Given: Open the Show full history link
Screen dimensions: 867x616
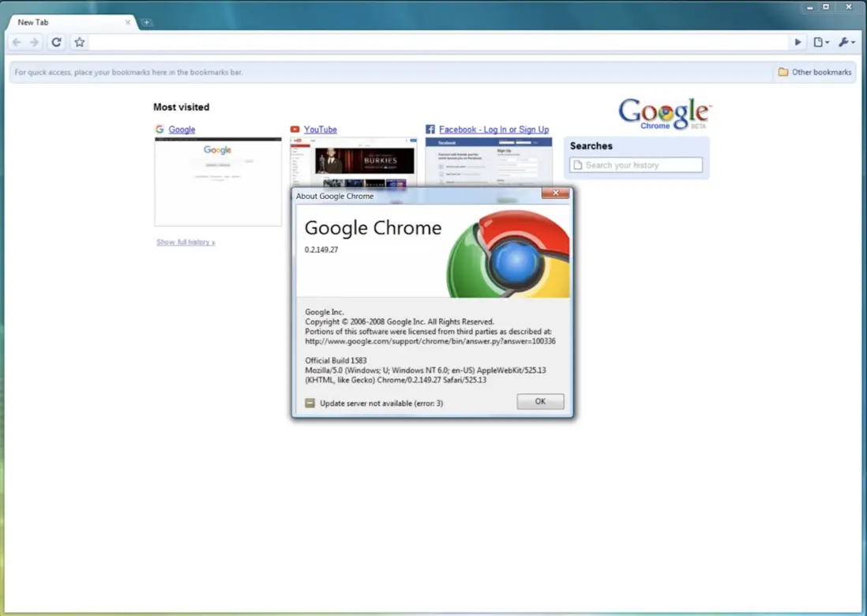Looking at the screenshot, I should (x=186, y=242).
